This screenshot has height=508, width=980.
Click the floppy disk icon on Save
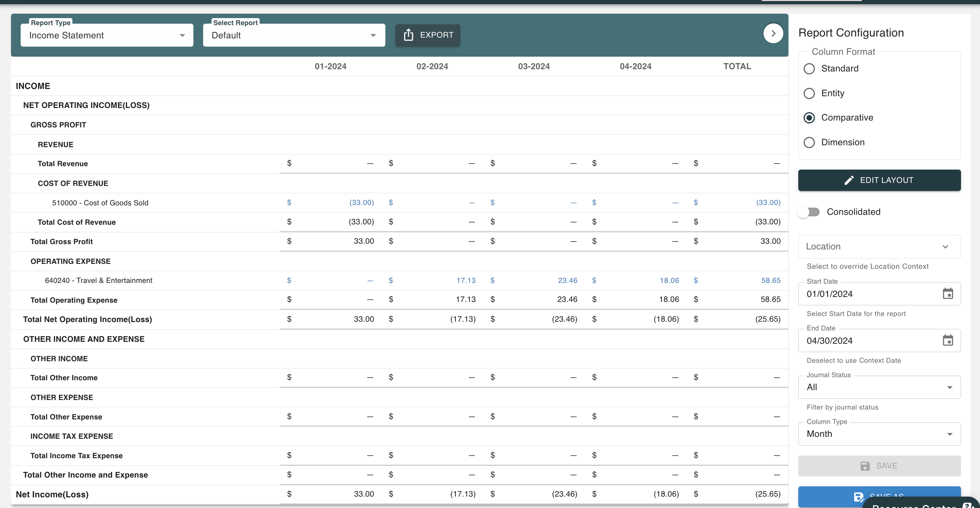click(865, 466)
